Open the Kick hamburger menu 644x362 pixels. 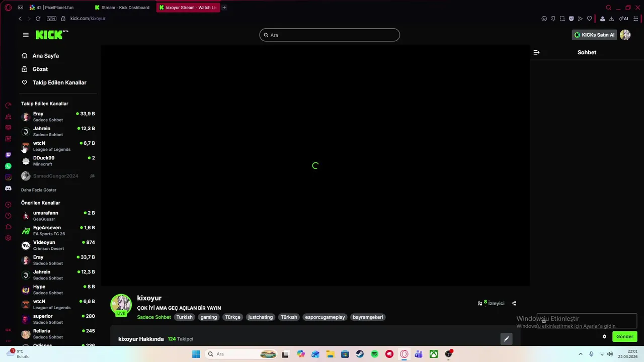pos(26,35)
